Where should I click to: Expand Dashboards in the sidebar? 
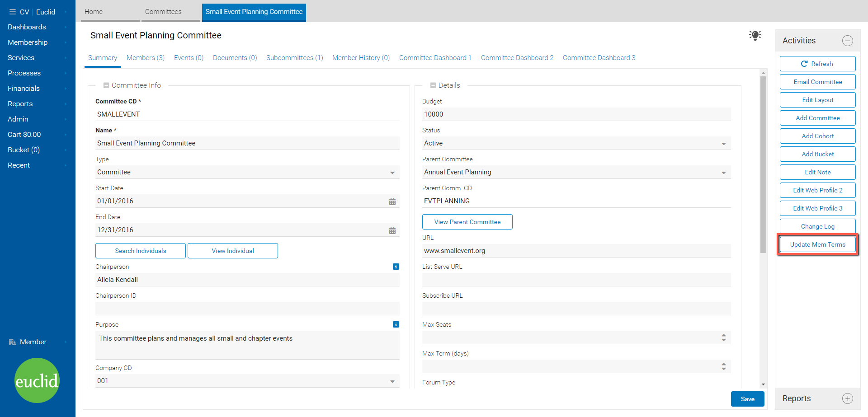[38, 27]
